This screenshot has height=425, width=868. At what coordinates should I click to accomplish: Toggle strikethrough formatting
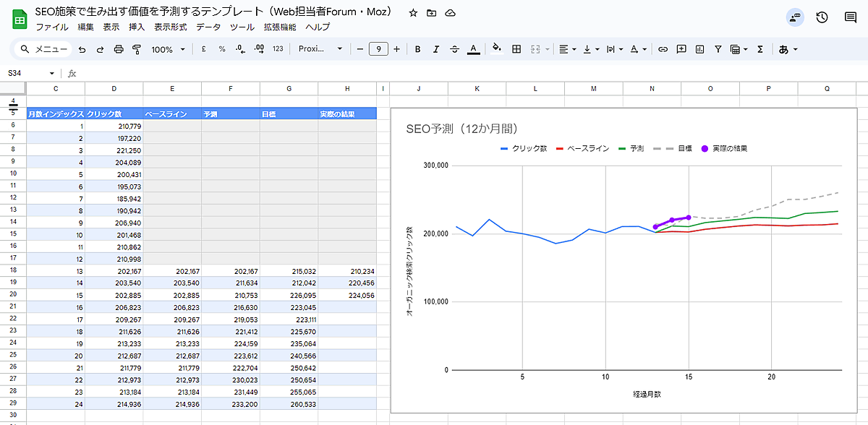point(454,49)
